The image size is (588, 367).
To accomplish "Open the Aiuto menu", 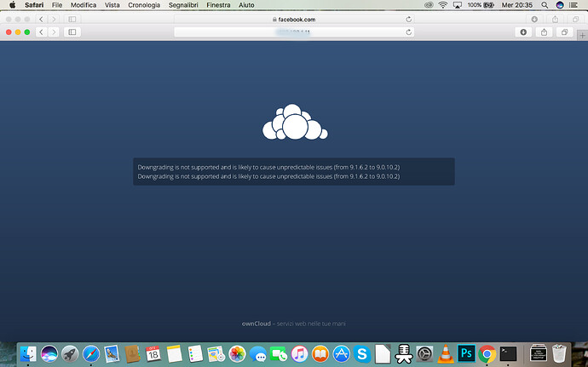I will coord(246,5).
